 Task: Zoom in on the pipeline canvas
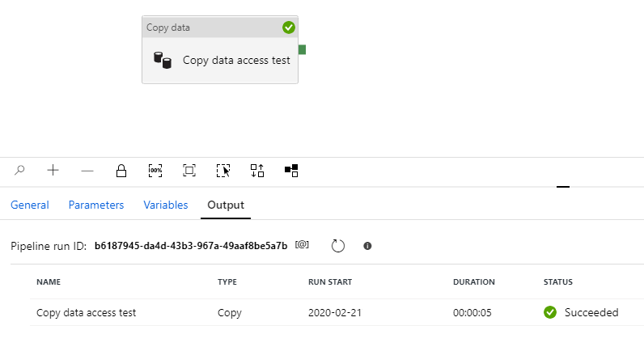tap(53, 171)
